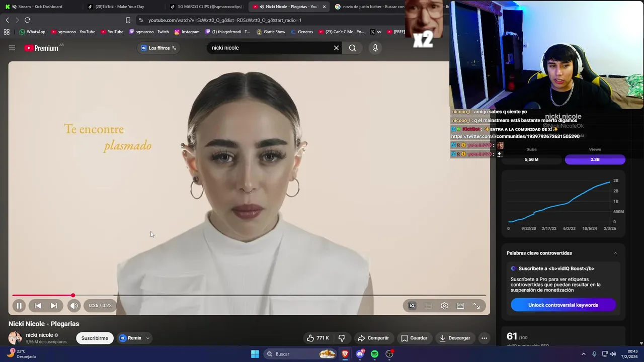
Task: Open player settings gear
Action: coord(444,306)
